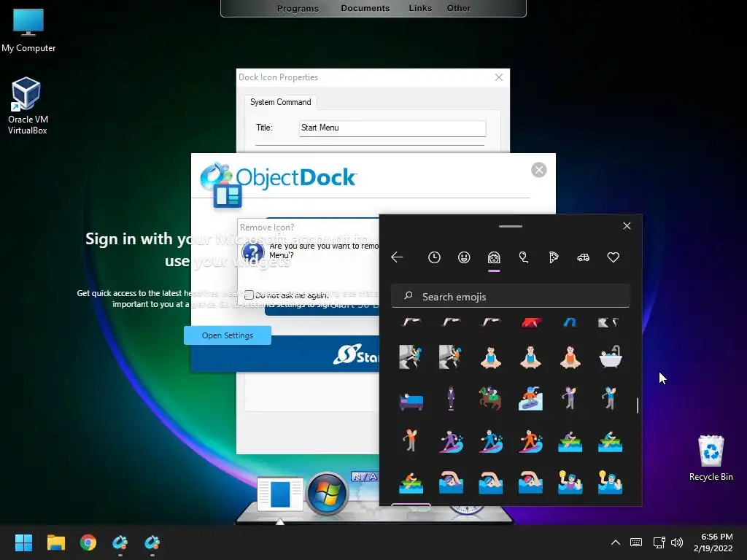
Task: Select the Oracle VM VirtualBox desktop shortcut
Action: pyautogui.click(x=27, y=106)
